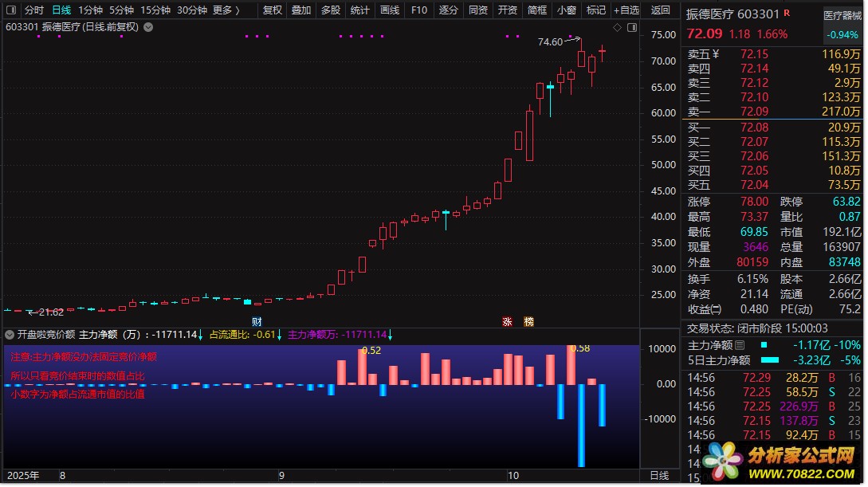This screenshot has height=487, width=868.
Task: Open the 日线 period selector at bottom right
Action: tap(659, 475)
